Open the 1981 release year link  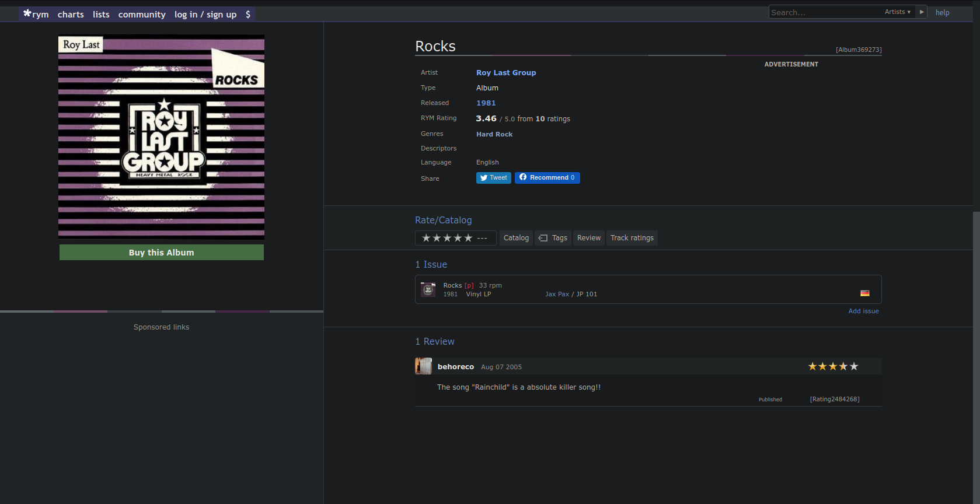pyautogui.click(x=486, y=103)
